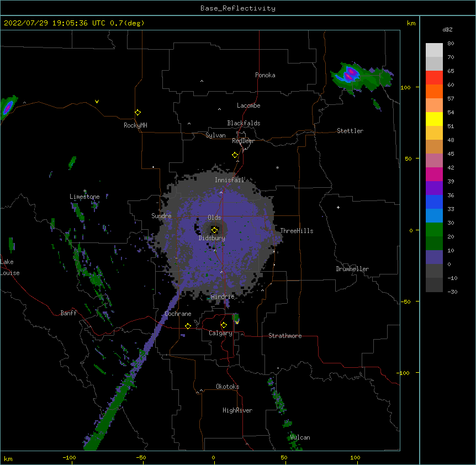Click the Didsbury town label
The width and height of the screenshot is (476, 465).
tap(212, 238)
